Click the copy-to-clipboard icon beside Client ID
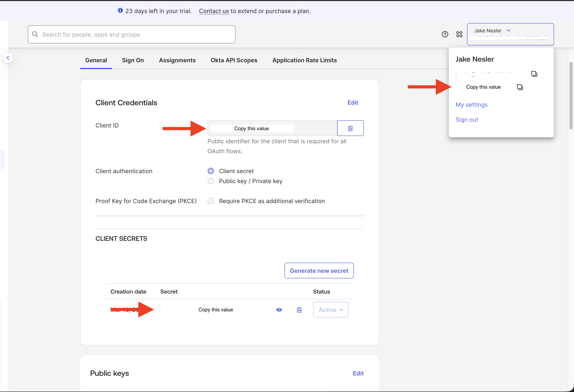 point(350,128)
